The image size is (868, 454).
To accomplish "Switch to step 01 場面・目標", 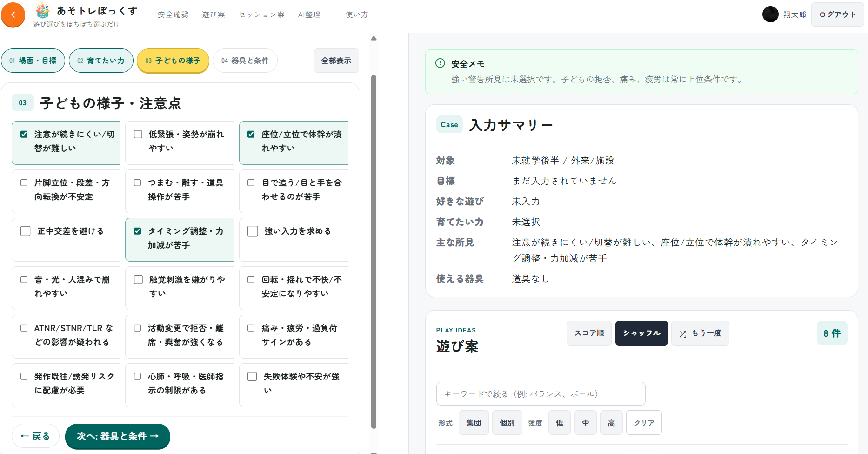I will pyautogui.click(x=33, y=61).
